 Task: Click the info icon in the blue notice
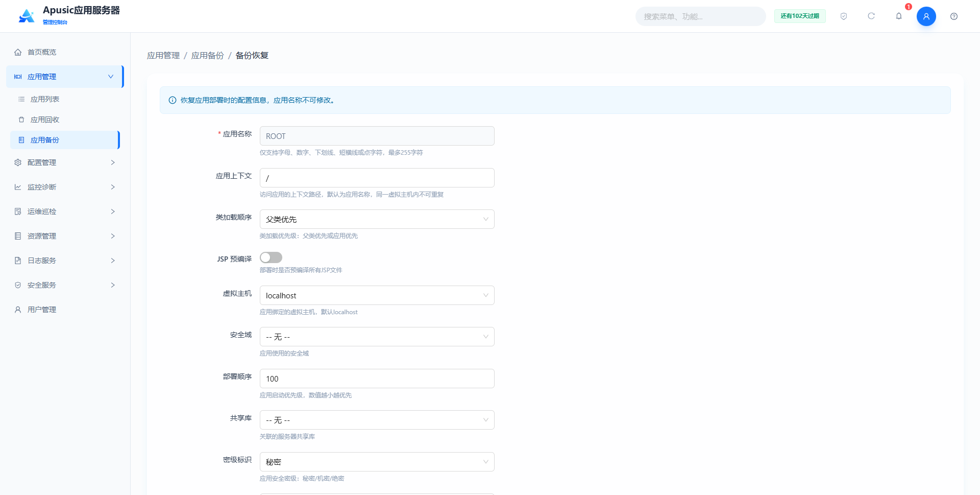[x=173, y=100]
